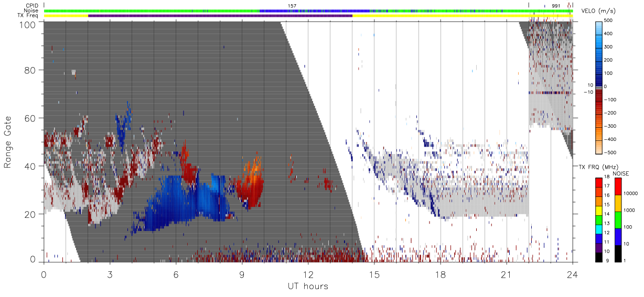Click the purple segment of TX Freq bar
Viewport: 644px width, 297px height.
click(220, 16)
